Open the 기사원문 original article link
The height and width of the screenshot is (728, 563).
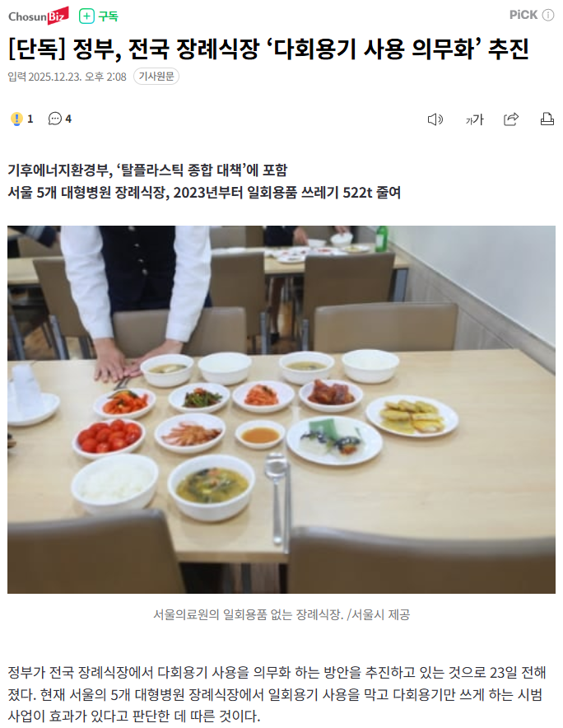(156, 76)
